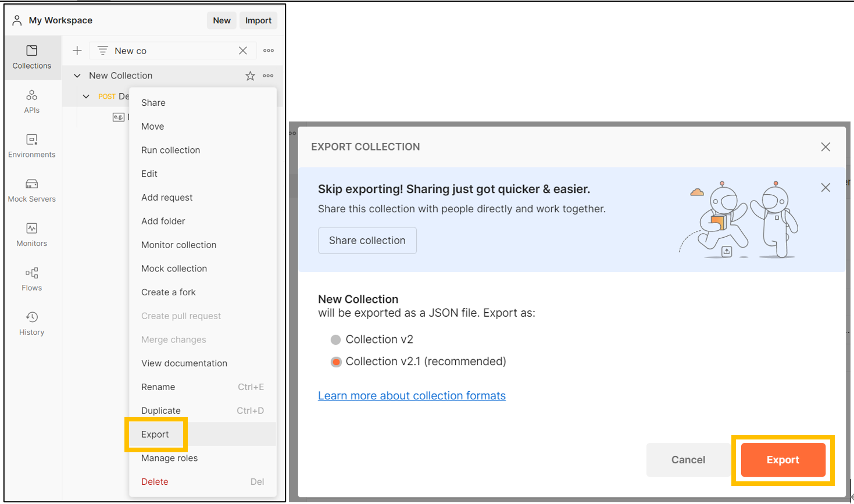Select Edit in the context menu

coord(202,174)
